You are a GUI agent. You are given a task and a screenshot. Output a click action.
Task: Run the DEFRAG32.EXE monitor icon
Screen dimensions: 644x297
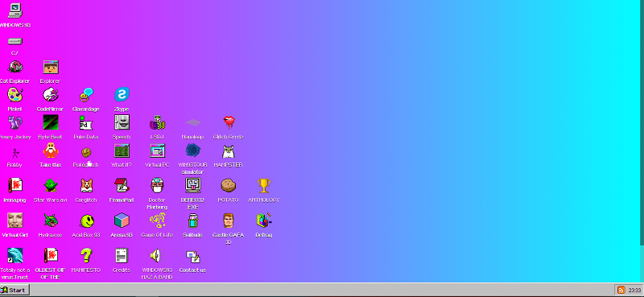point(192,186)
